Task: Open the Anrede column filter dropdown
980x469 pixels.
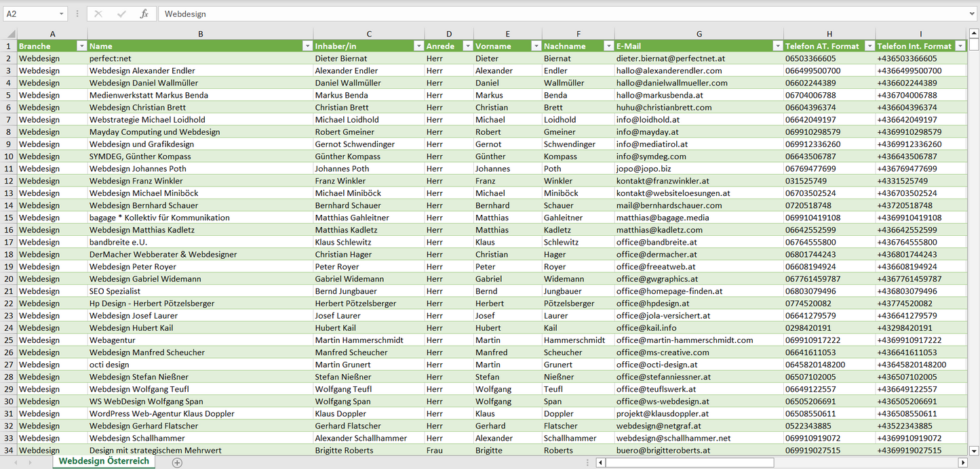Action: pyautogui.click(x=467, y=46)
